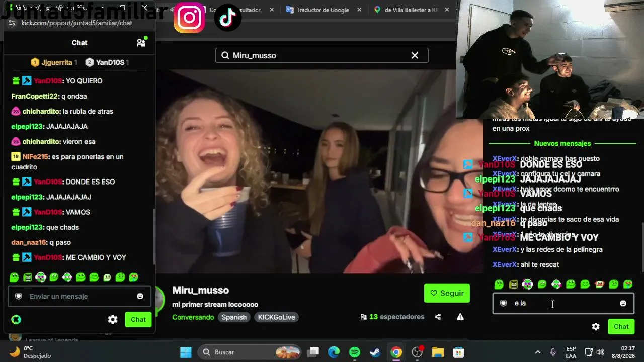The width and height of the screenshot is (644, 362).
Task: Open the viewers list icon in popout chat
Action: pos(141,43)
